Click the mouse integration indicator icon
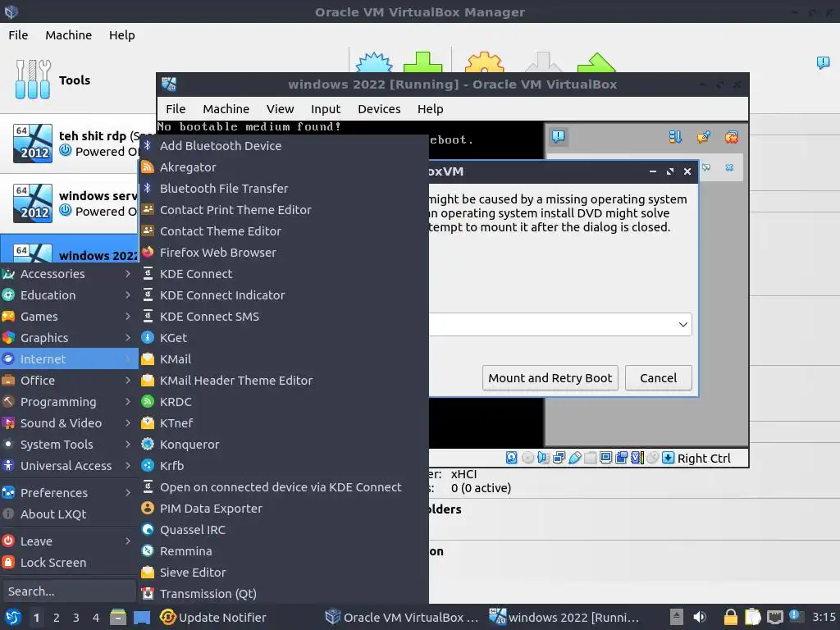Image resolution: width=840 pixels, height=630 pixels. pos(652,458)
